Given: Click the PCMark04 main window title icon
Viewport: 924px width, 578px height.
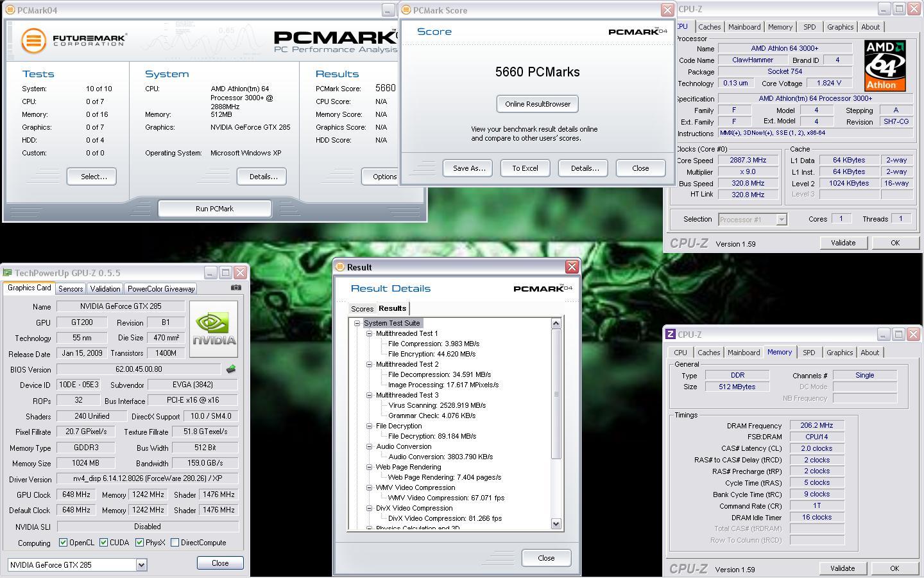Looking at the screenshot, I should click(x=10, y=10).
